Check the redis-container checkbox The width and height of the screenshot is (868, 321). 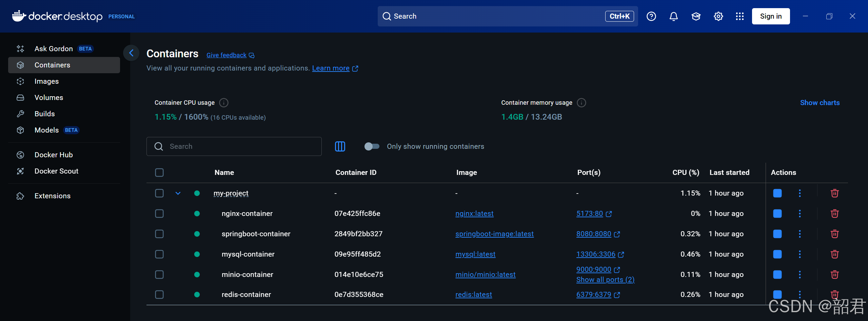[x=159, y=295]
